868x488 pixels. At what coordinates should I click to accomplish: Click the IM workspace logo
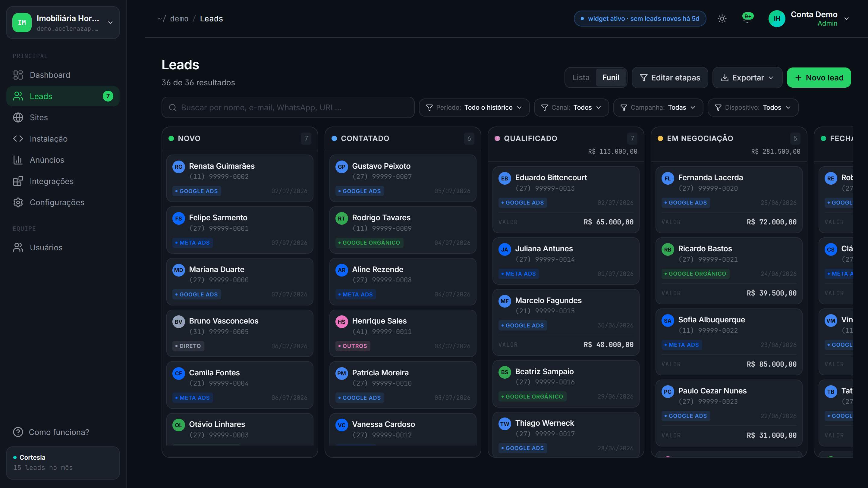coord(22,23)
